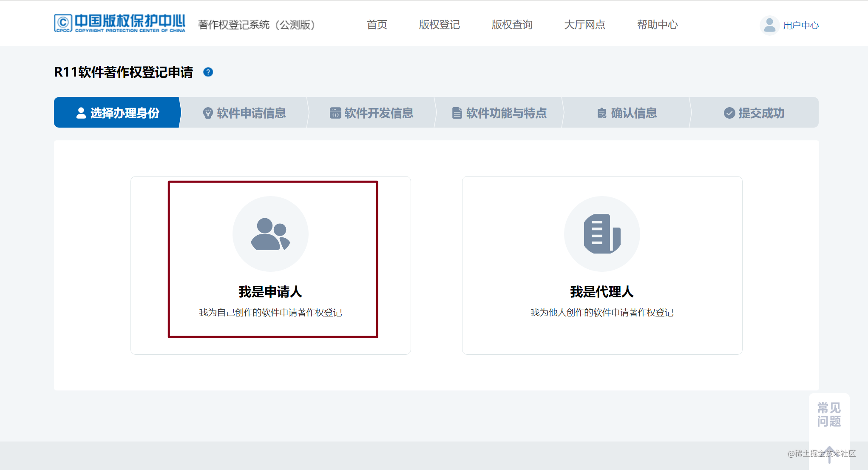Click the two-person applicant icon
868x470 pixels.
pos(270,234)
